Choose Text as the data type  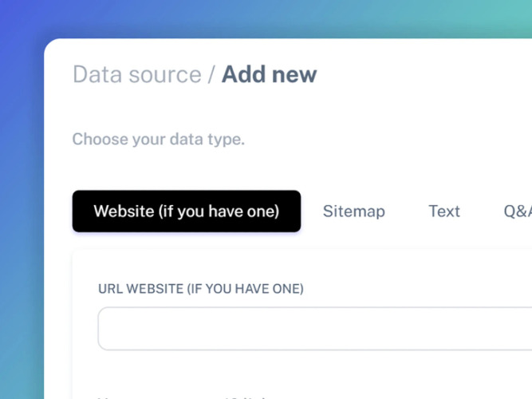443,211
